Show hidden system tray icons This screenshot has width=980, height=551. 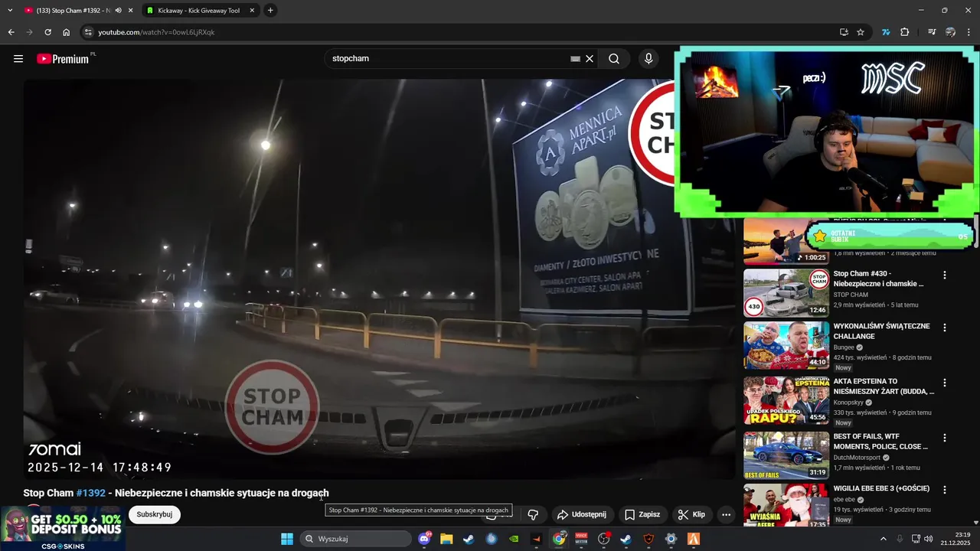883,539
